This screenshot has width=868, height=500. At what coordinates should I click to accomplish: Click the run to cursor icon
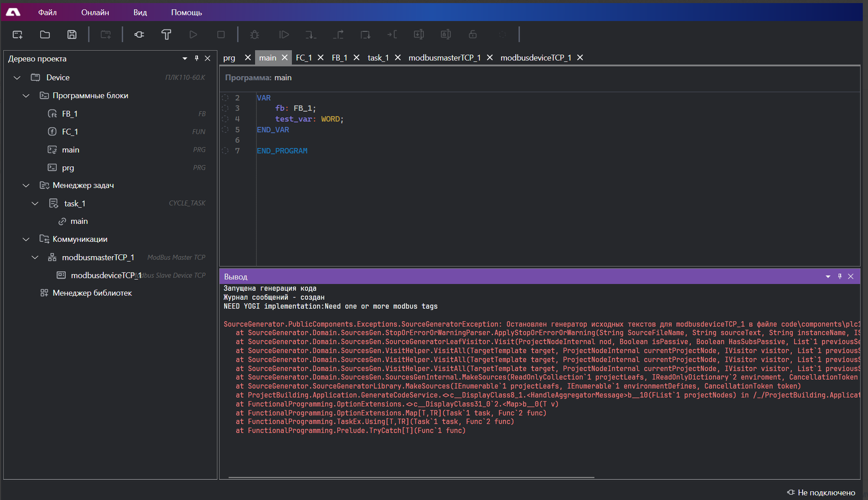point(392,35)
